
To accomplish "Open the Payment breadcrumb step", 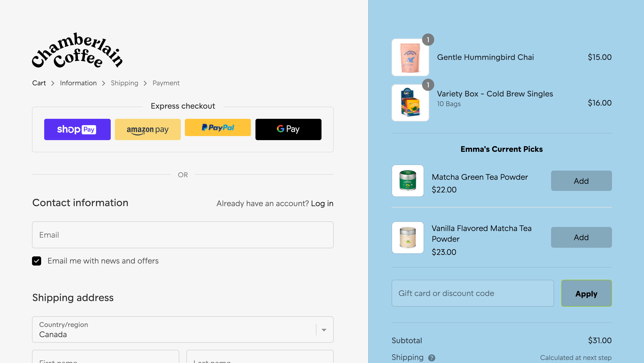I will point(166,83).
